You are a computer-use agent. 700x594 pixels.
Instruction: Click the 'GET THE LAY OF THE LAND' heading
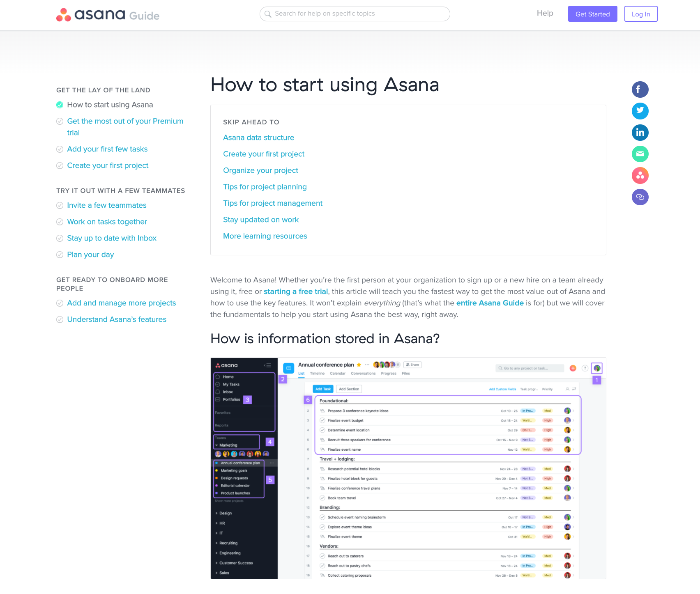pyautogui.click(x=103, y=90)
